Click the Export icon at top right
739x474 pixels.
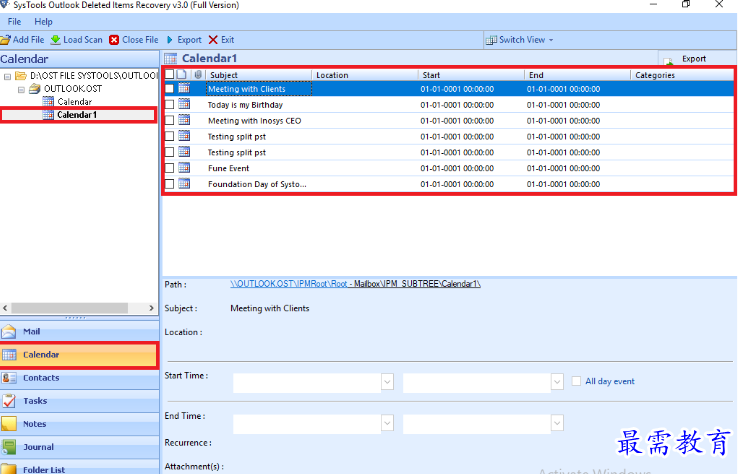668,60
